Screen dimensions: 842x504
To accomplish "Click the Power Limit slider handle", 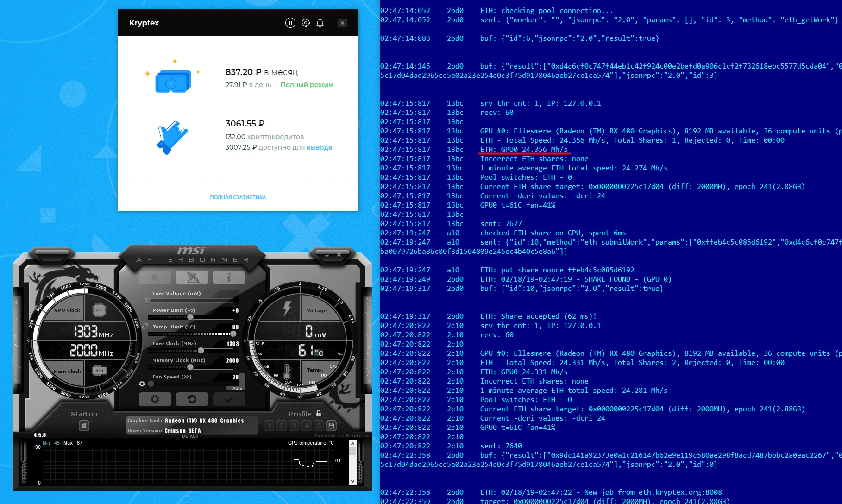I will 190,317.
